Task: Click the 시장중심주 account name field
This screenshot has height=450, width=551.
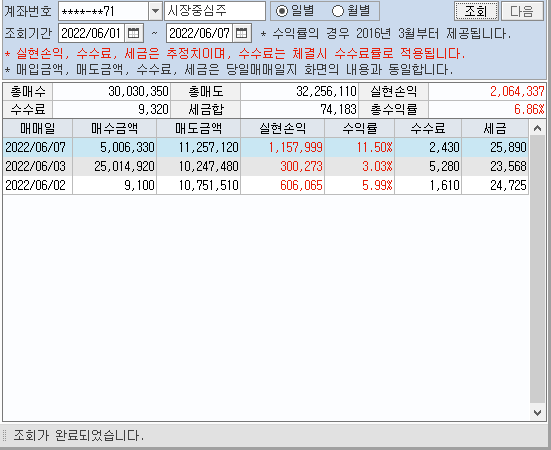Action: (x=215, y=11)
